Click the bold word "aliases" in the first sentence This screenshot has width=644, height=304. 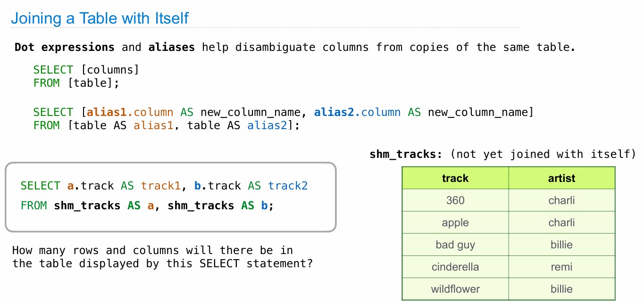(171, 47)
